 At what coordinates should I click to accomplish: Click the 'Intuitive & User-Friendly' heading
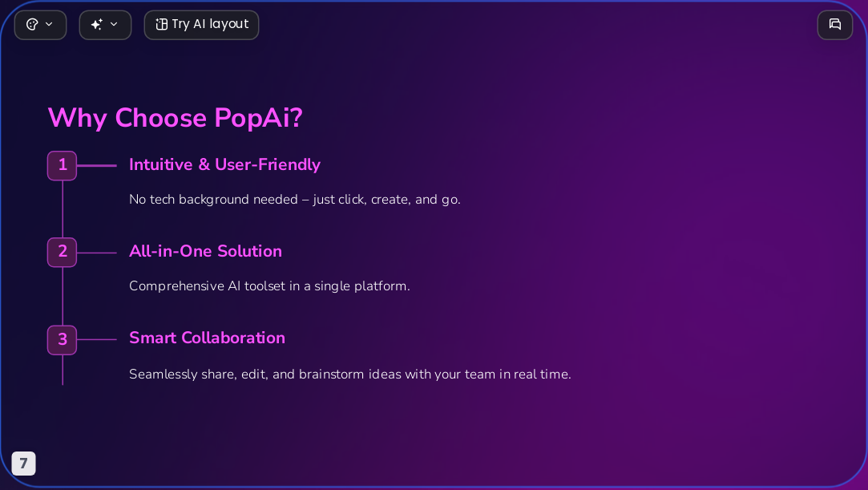pyautogui.click(x=224, y=164)
